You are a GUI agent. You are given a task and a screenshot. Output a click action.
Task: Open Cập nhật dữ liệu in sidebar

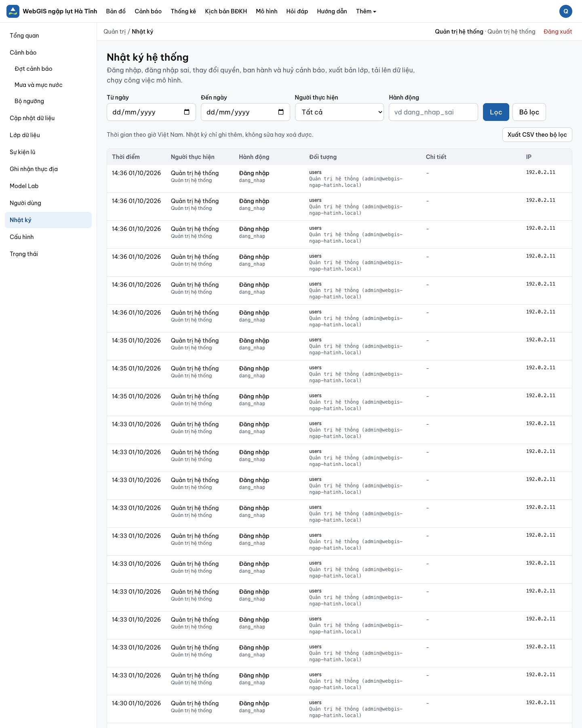[48, 118]
